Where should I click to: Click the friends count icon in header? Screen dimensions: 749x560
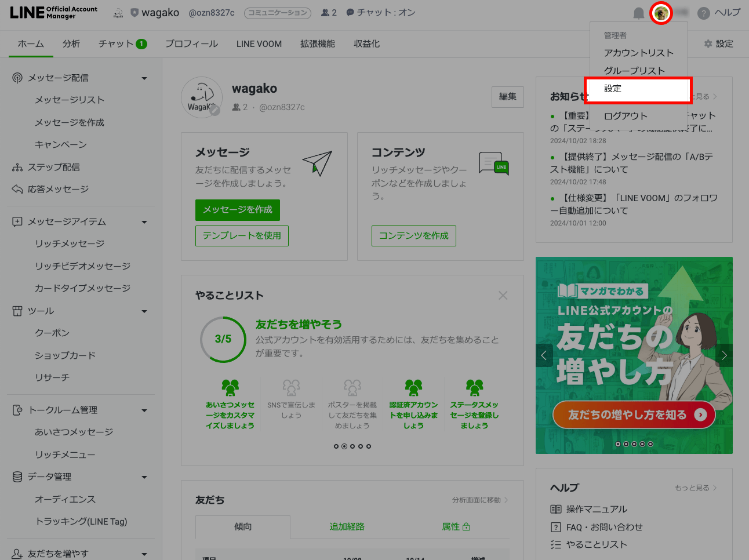(x=325, y=13)
